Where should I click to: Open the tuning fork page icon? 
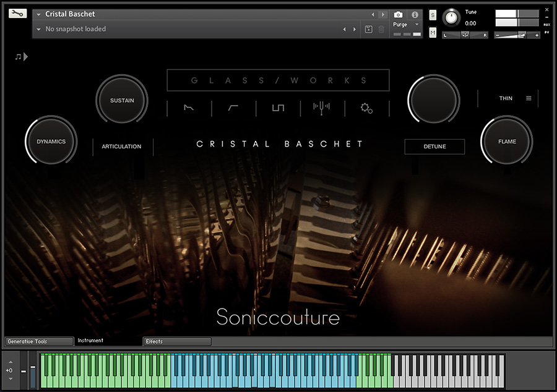click(x=321, y=108)
